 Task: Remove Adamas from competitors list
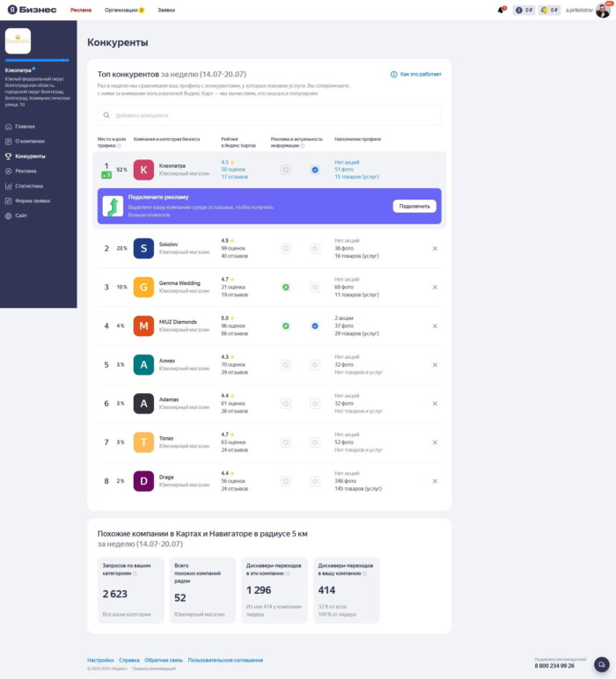click(435, 404)
